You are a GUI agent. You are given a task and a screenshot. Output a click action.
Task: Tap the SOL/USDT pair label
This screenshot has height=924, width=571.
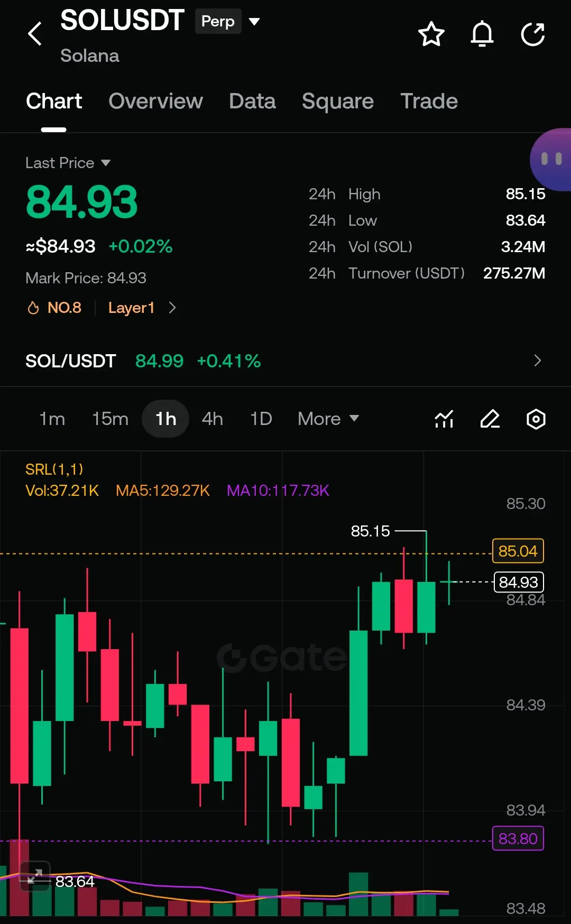click(70, 361)
